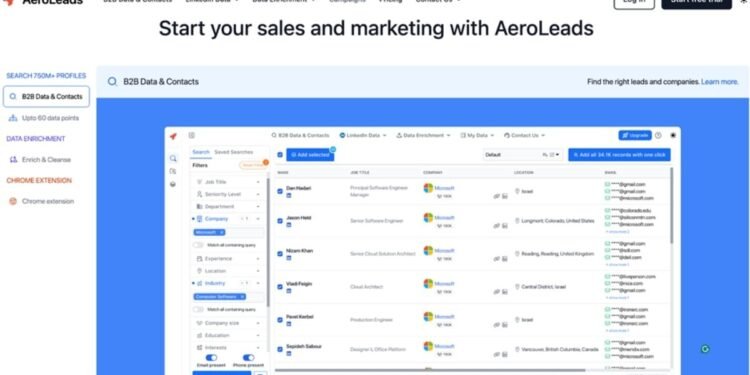The width and height of the screenshot is (750, 375).
Task: Select the Search tab in filters panel
Action: click(x=201, y=152)
